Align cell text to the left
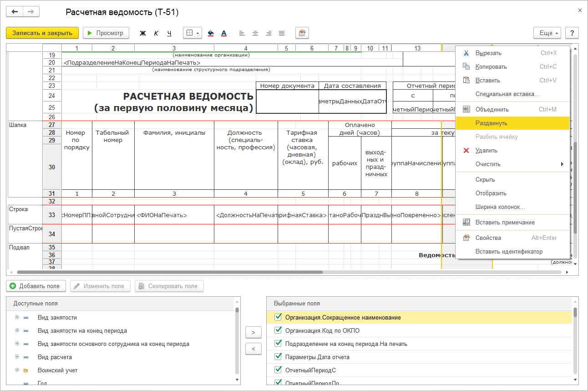The width and height of the screenshot is (588, 391). click(x=242, y=33)
